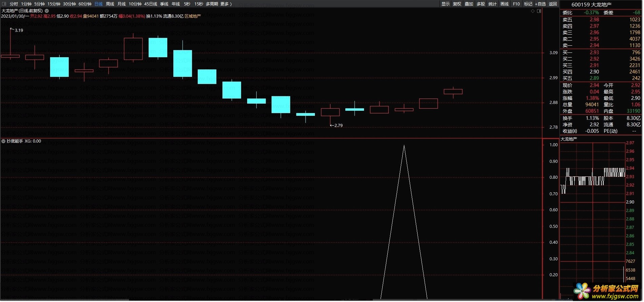
Task: Open the 多周期 multi-period view
Action: (212, 4)
